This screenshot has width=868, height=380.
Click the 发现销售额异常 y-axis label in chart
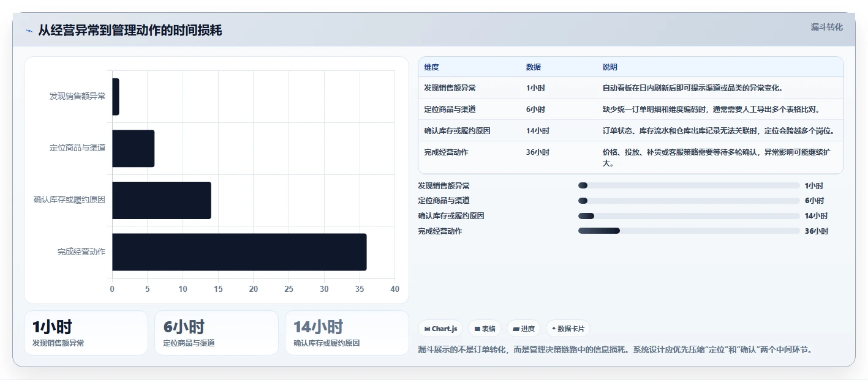77,97
